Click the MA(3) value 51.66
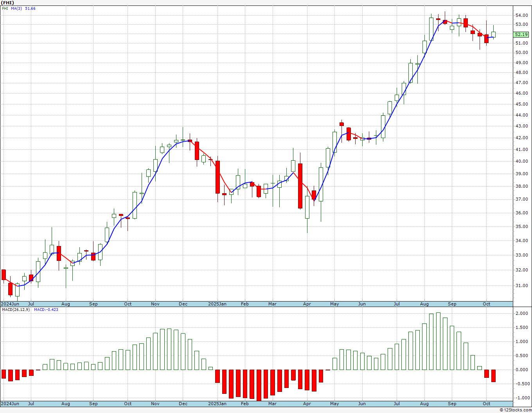Screen dimensions: 532x413 tap(31, 8)
